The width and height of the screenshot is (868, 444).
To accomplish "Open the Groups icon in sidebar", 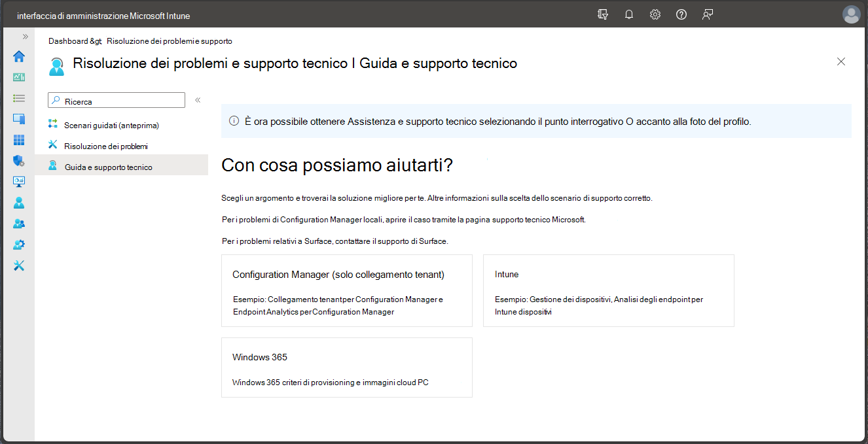I will (19, 224).
